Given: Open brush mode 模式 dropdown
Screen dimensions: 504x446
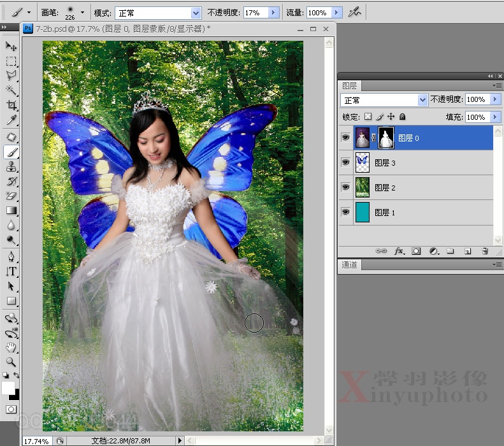Looking at the screenshot, I should (196, 13).
